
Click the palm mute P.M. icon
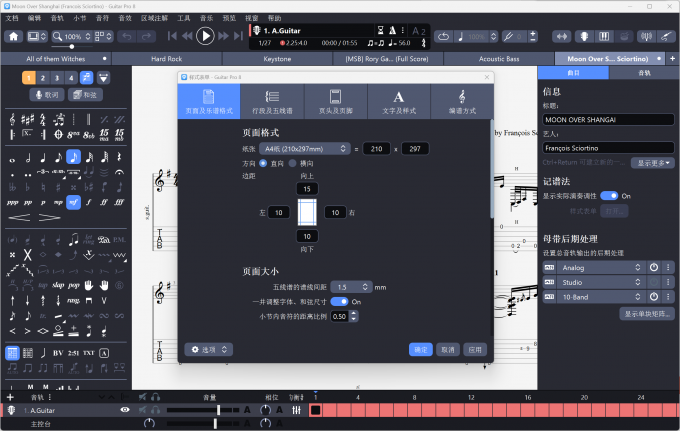[119, 239]
